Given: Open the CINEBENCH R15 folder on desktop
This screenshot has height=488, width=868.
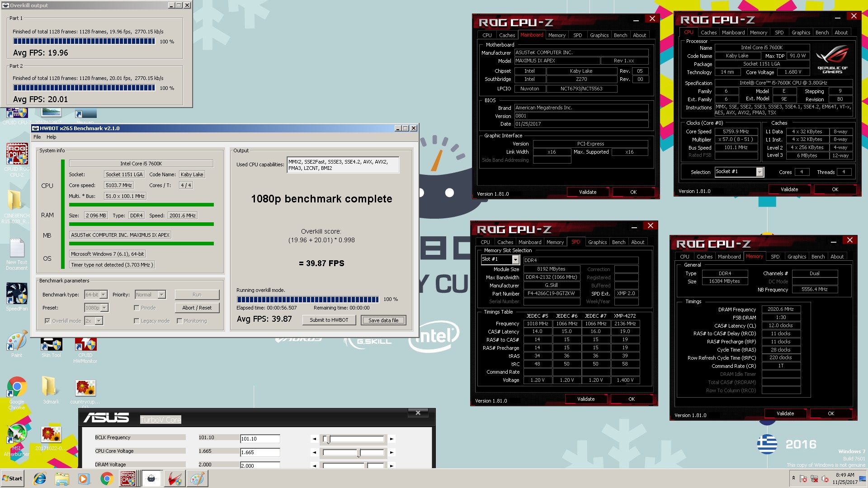Looking at the screenshot, I should point(17,206).
